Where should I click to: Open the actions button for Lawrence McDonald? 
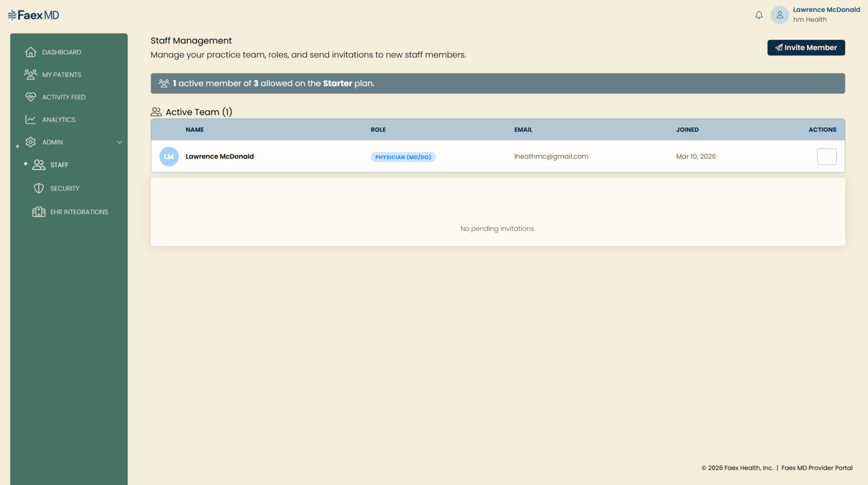(827, 156)
